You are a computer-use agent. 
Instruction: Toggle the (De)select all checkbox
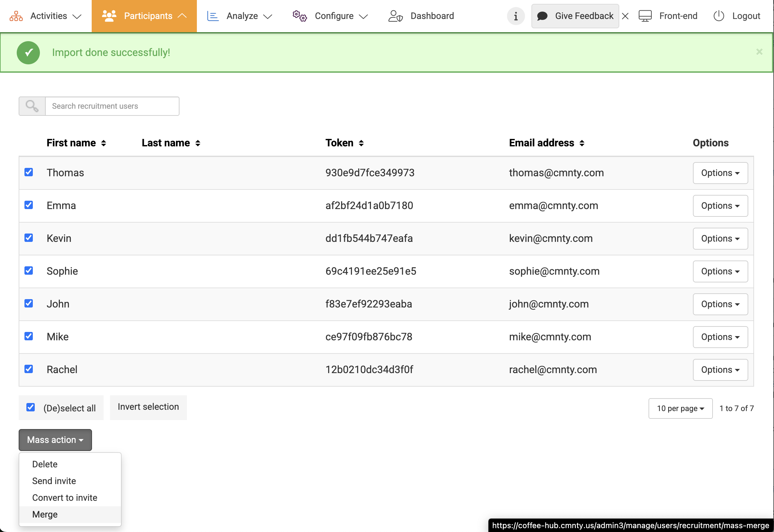pos(31,407)
